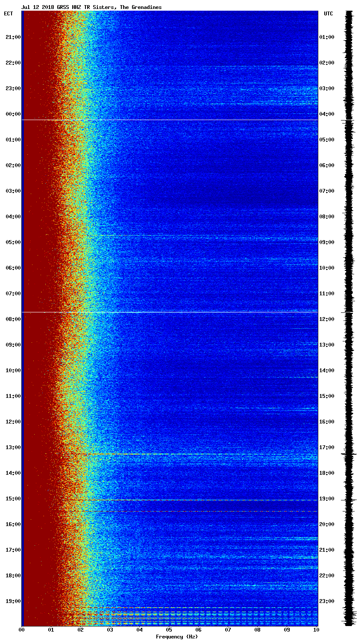Click the UTC axis label '19:00'
Viewport: 364px width, 641px height.
[x=327, y=499]
